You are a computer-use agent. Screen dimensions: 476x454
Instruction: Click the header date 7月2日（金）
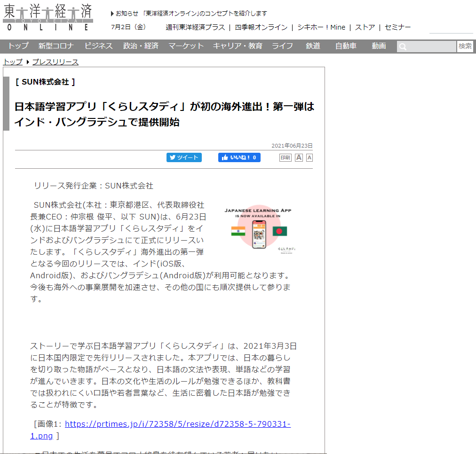(x=129, y=27)
